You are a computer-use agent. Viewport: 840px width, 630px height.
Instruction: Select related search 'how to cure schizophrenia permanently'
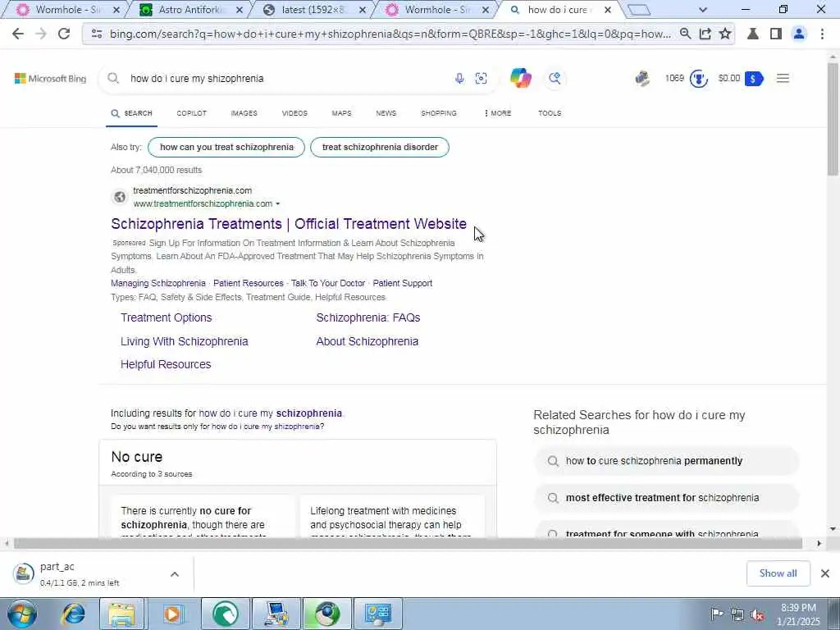click(x=666, y=461)
